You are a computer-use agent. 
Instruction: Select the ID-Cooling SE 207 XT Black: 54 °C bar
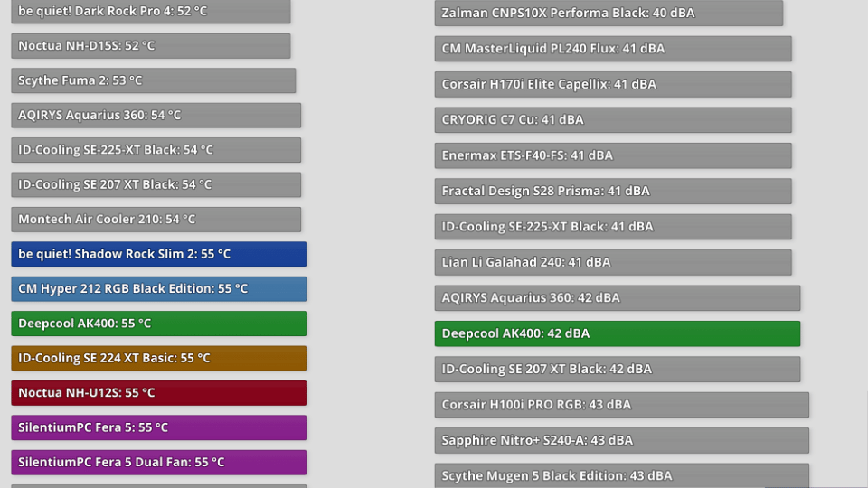pyautogui.click(x=156, y=184)
